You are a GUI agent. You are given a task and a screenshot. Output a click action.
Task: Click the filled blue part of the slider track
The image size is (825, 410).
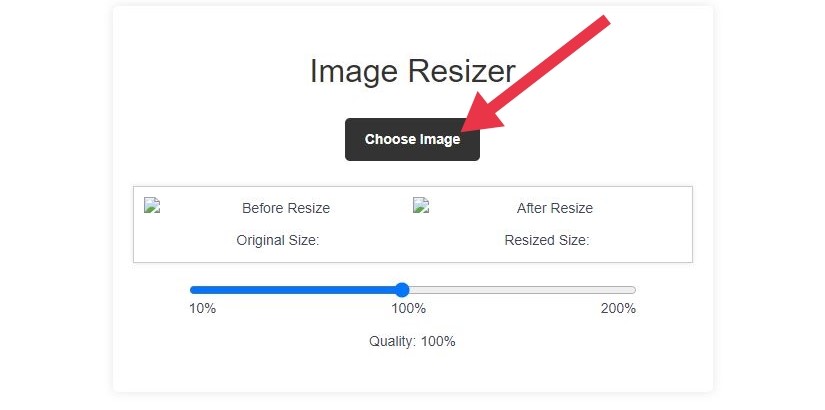pos(293,290)
